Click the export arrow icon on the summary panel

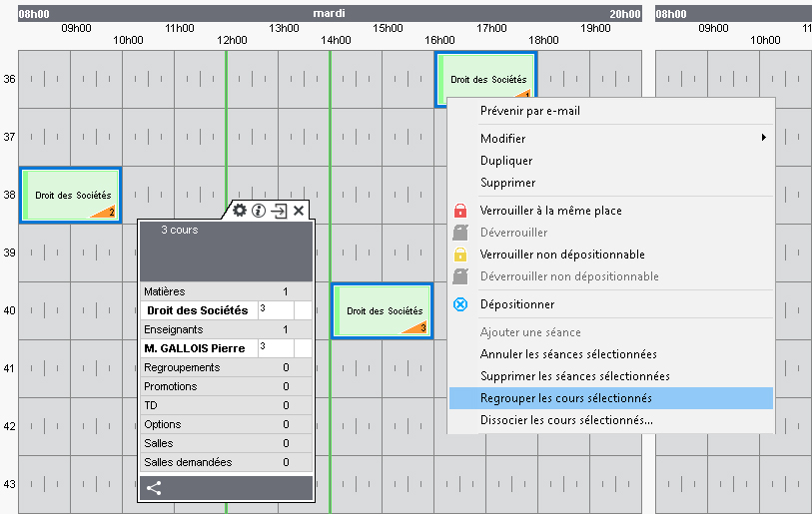(x=279, y=211)
